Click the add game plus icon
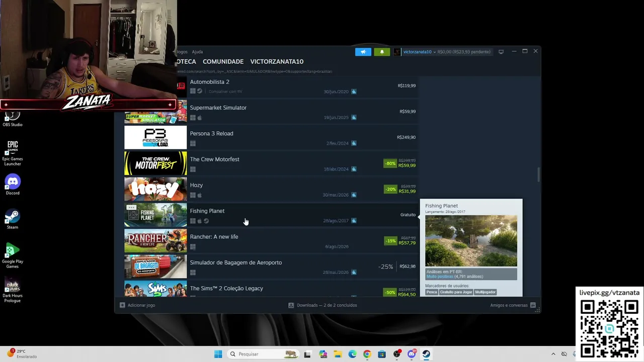The width and height of the screenshot is (644, 362). (x=122, y=305)
